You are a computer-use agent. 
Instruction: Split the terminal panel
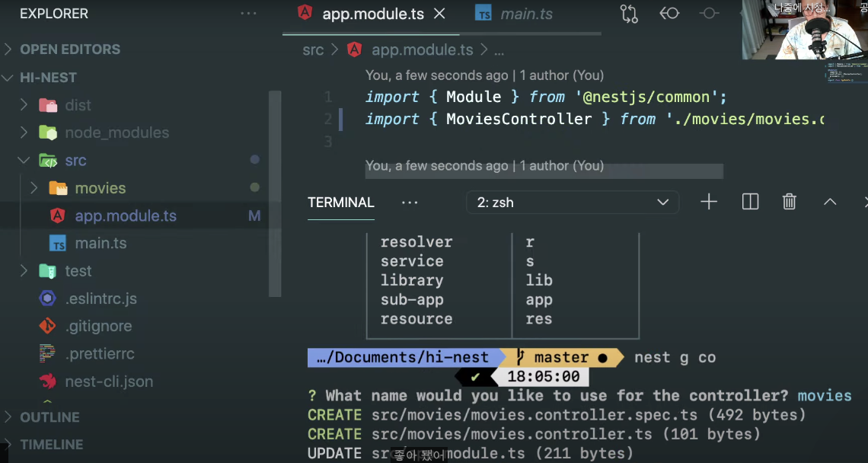[750, 202]
